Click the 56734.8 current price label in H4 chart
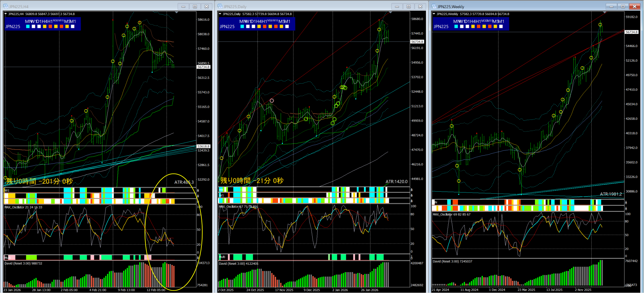 (203, 67)
